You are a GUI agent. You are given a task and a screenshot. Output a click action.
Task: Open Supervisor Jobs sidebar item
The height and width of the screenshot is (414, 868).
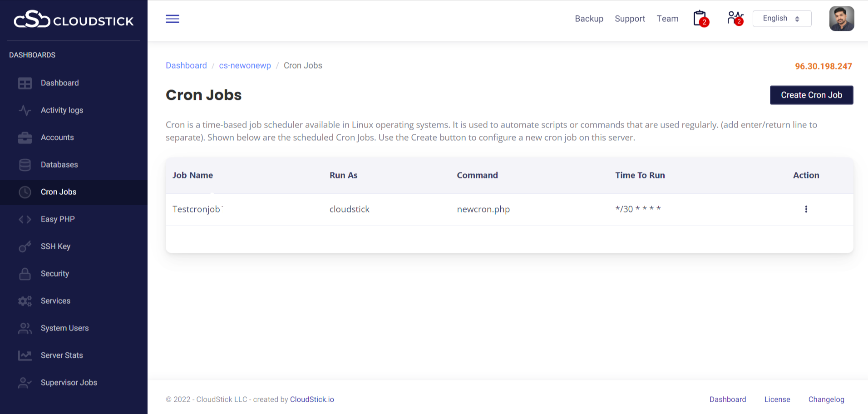pyautogui.click(x=69, y=383)
